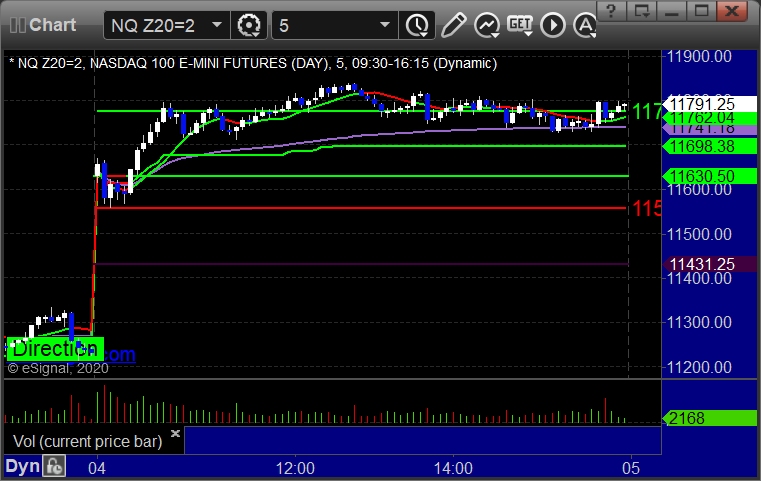Open help with the question mark
Viewport: 761px width, 481px height.
tap(612, 11)
